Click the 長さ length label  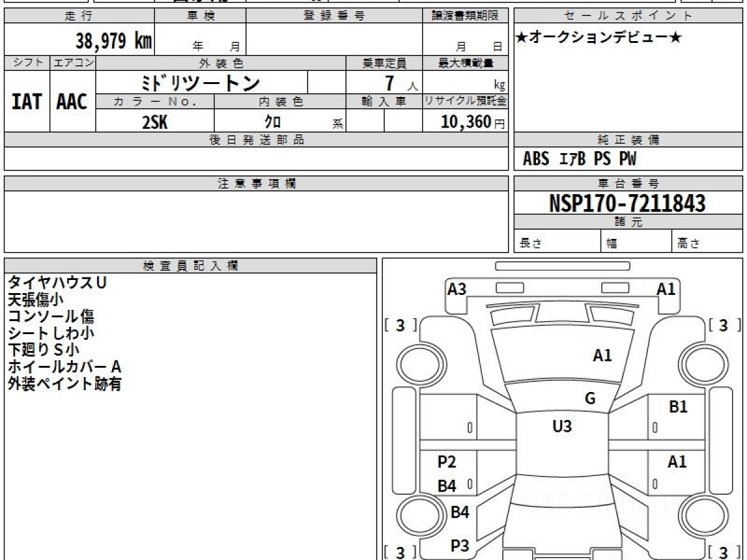coord(530,243)
